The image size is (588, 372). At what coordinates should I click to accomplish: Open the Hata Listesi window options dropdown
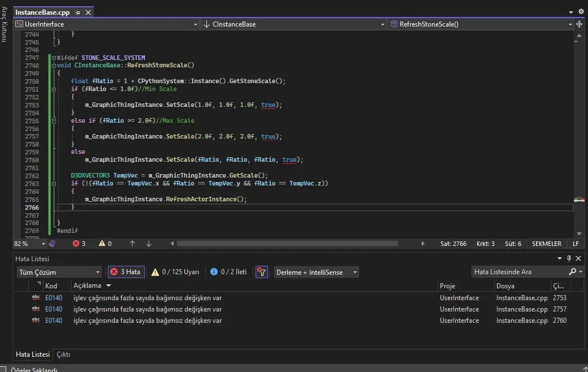click(x=560, y=258)
